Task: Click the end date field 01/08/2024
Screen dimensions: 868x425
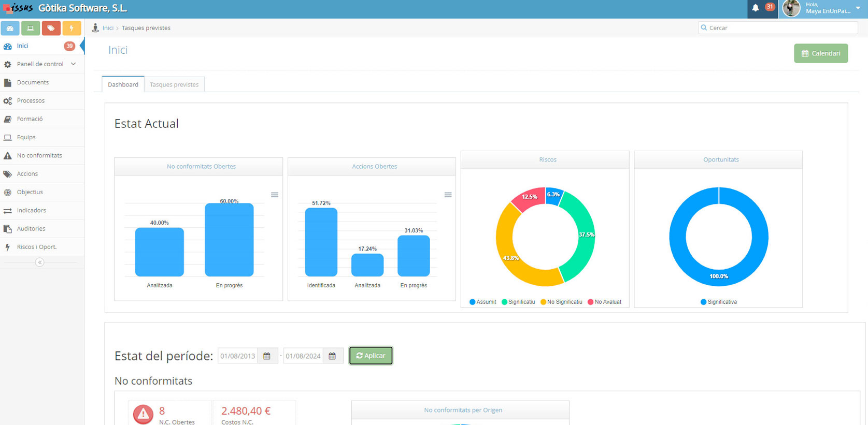Action: 303,356
